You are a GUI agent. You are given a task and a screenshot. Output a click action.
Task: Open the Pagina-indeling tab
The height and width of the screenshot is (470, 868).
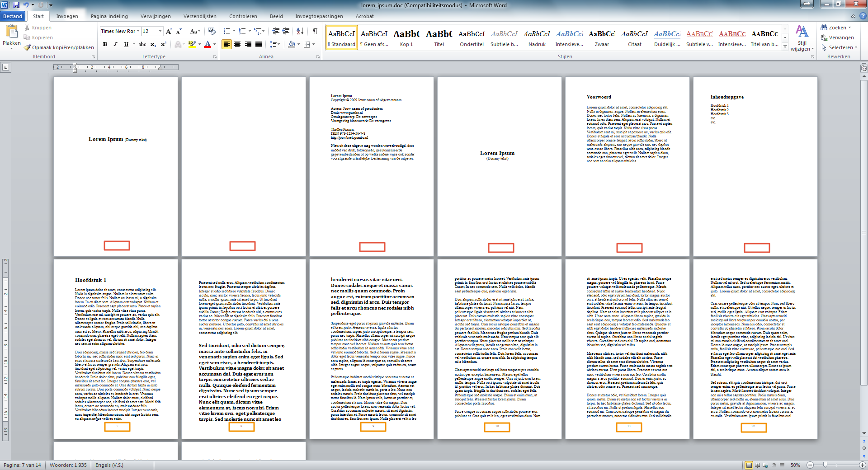click(x=109, y=16)
